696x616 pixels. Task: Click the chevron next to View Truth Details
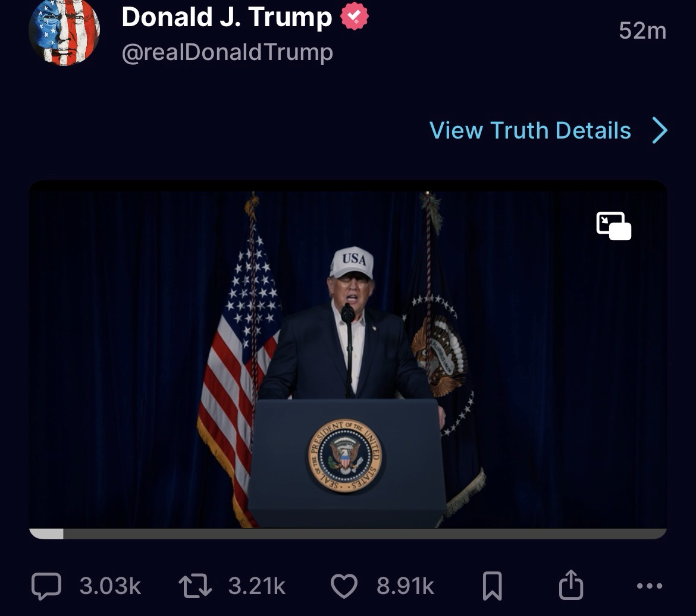tap(660, 130)
